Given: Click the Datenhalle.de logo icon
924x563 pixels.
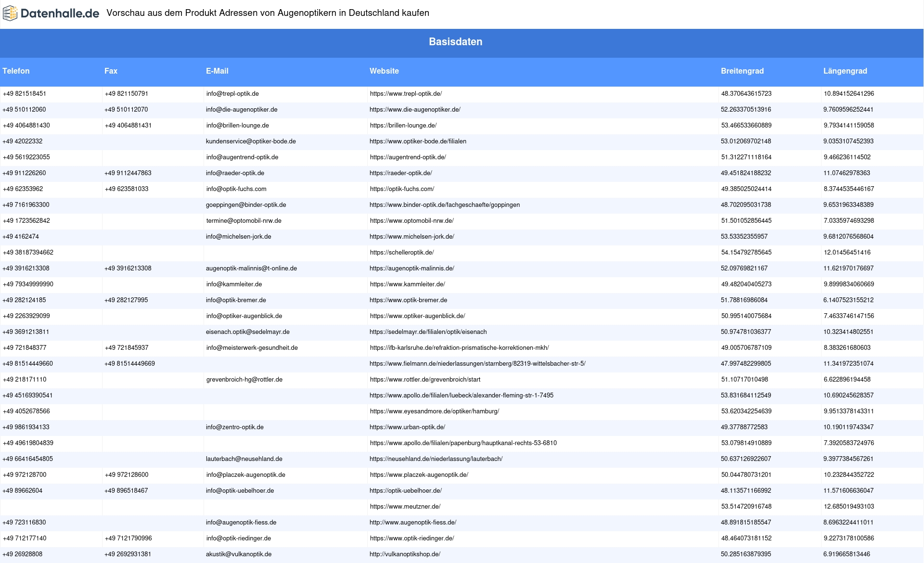Looking at the screenshot, I should (10, 13).
